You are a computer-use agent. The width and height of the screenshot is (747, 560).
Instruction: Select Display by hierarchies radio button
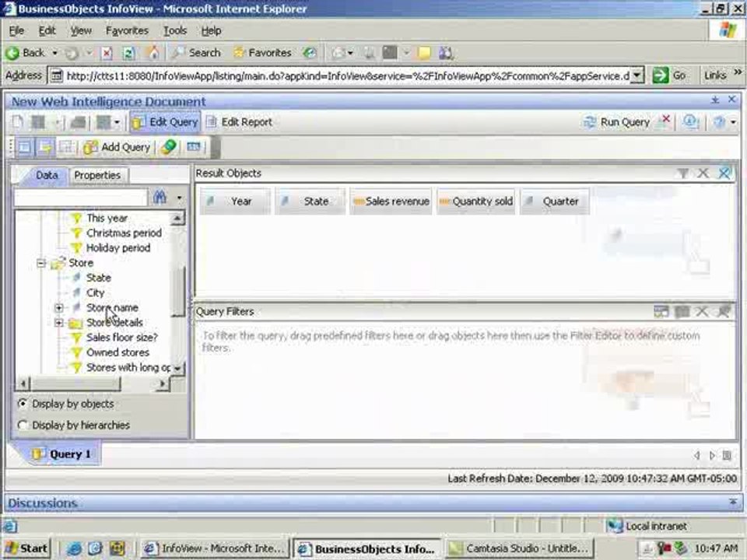point(23,425)
